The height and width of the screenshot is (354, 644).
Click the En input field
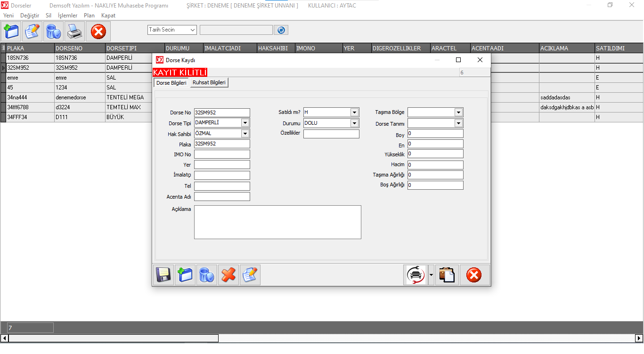point(435,144)
